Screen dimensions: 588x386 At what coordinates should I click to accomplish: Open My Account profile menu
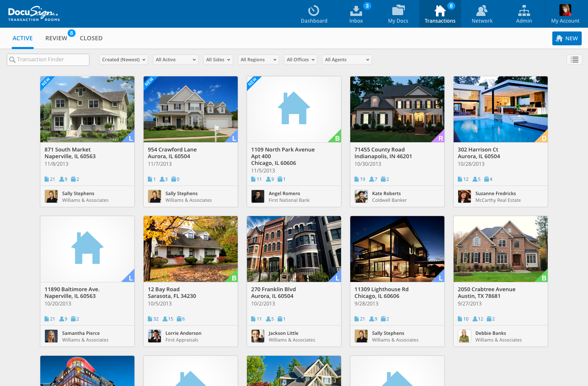pos(565,14)
